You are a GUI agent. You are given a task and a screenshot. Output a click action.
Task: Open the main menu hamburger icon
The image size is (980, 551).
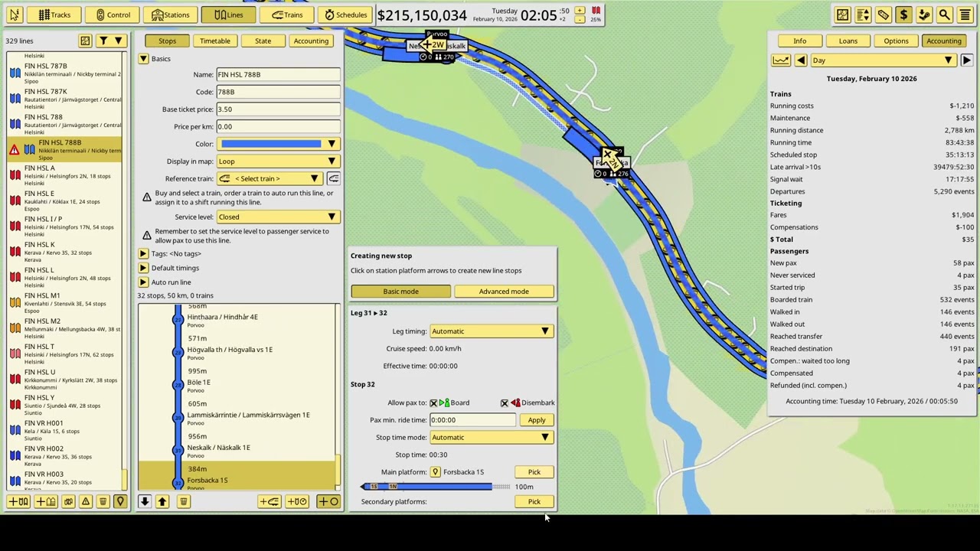coord(965,15)
